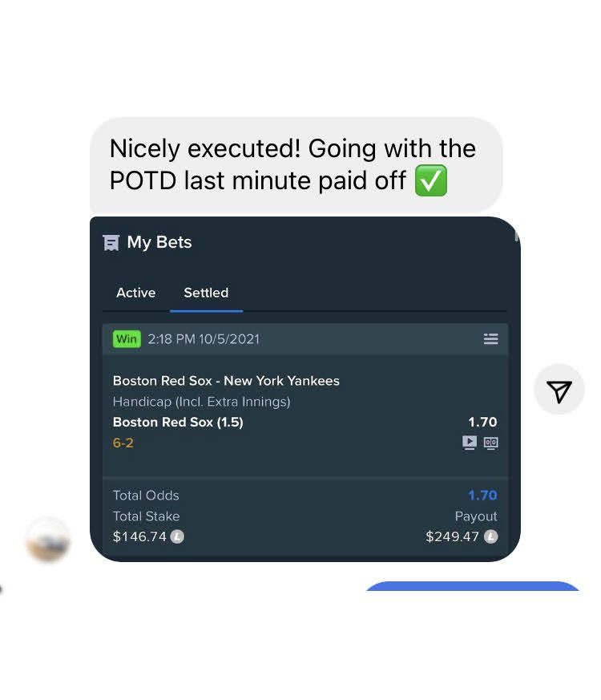Image resolution: width=601 pixels, height=700 pixels.
Task: Click the $249.47 payout amount
Action: 452,536
